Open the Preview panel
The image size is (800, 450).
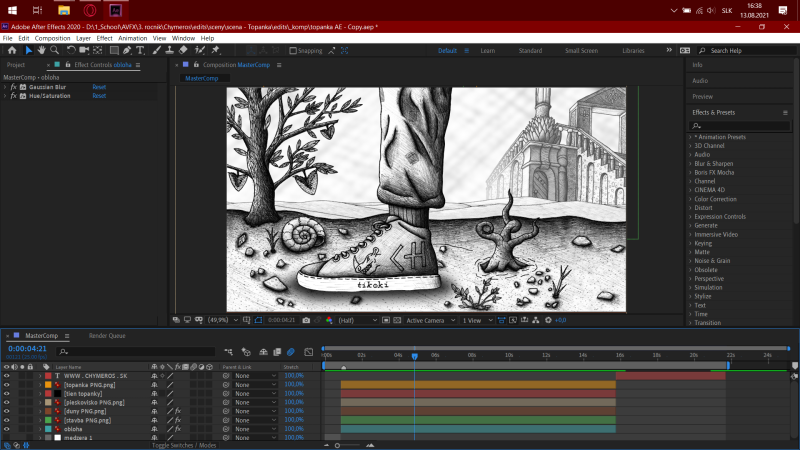(x=703, y=96)
